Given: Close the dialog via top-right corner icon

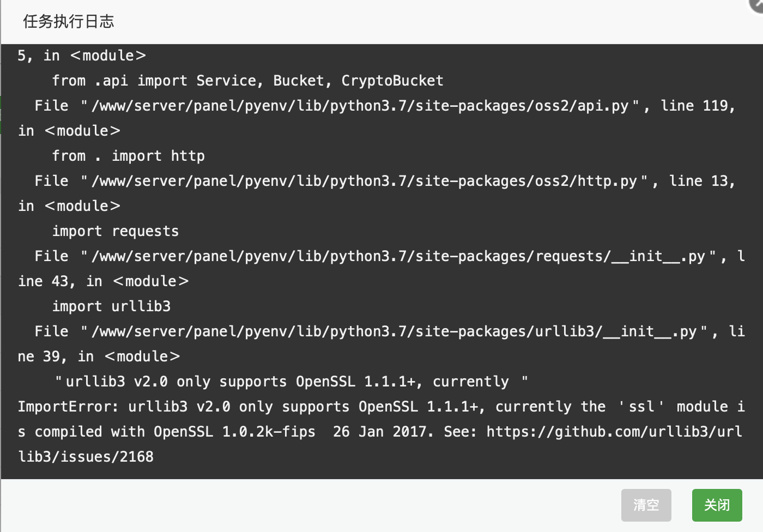Looking at the screenshot, I should (x=757, y=3).
